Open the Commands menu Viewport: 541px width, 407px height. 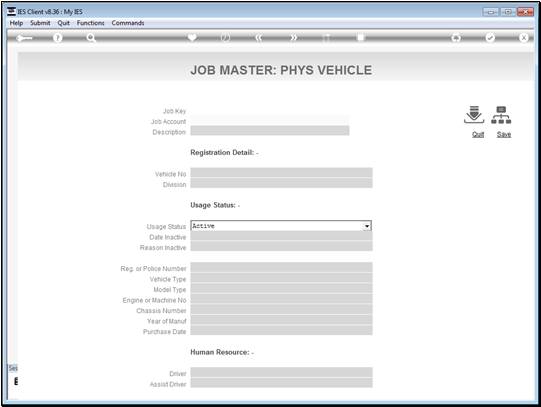128,23
